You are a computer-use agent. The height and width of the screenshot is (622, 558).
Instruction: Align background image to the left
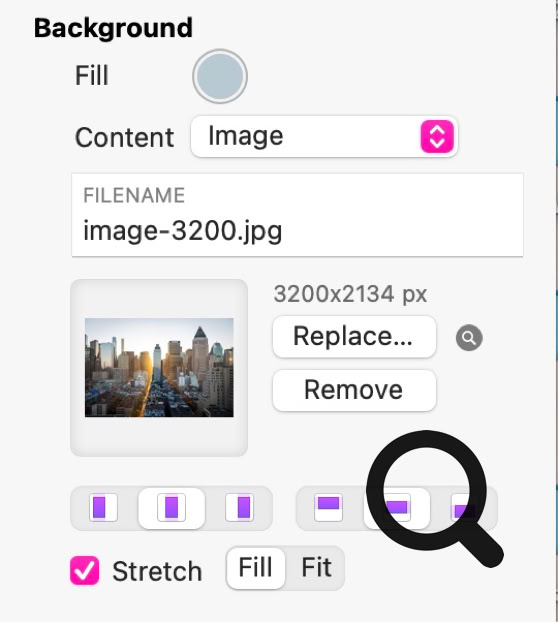(104, 507)
